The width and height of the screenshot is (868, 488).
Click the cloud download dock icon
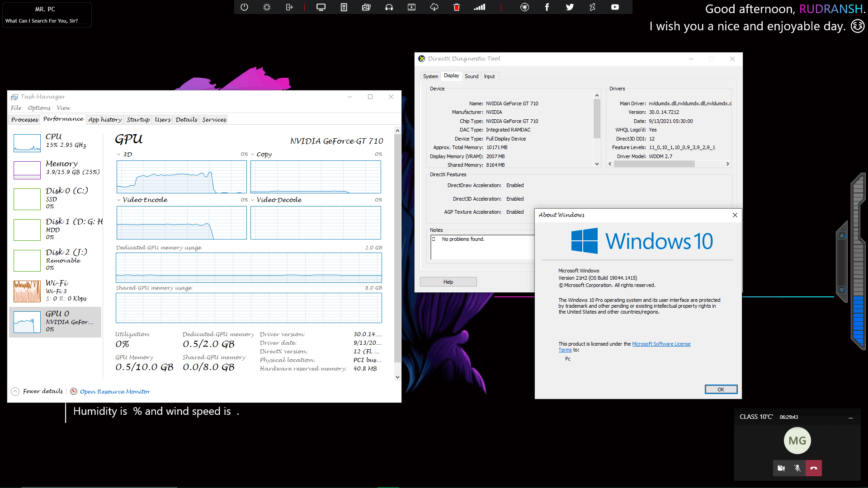434,7
